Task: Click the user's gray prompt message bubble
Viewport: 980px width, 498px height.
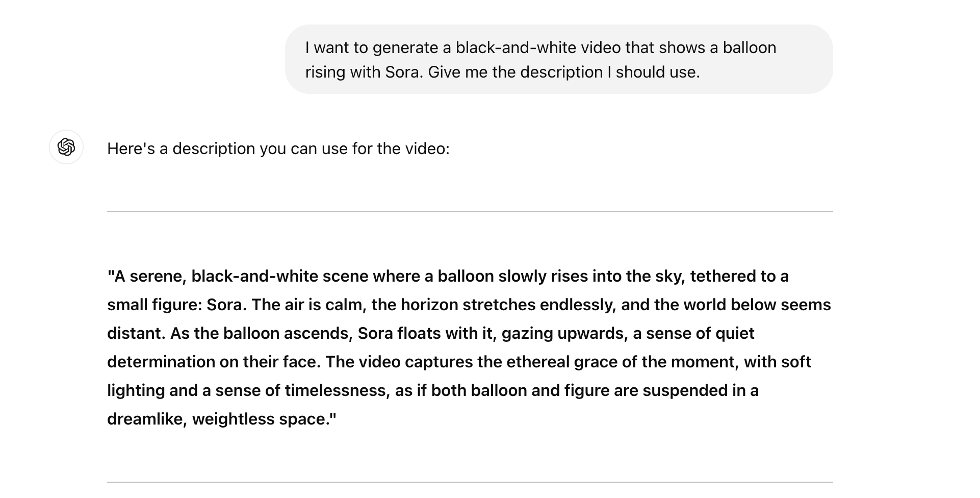Action: (558, 59)
